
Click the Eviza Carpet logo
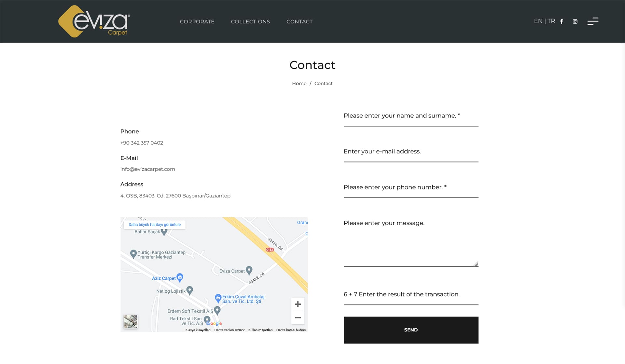coord(94,21)
